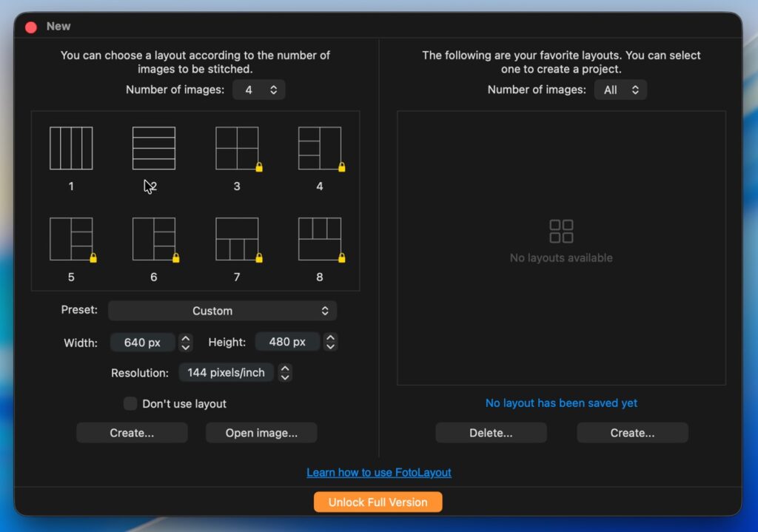The image size is (758, 532).
Task: Select locked layout 7 icon
Action: [x=237, y=239]
